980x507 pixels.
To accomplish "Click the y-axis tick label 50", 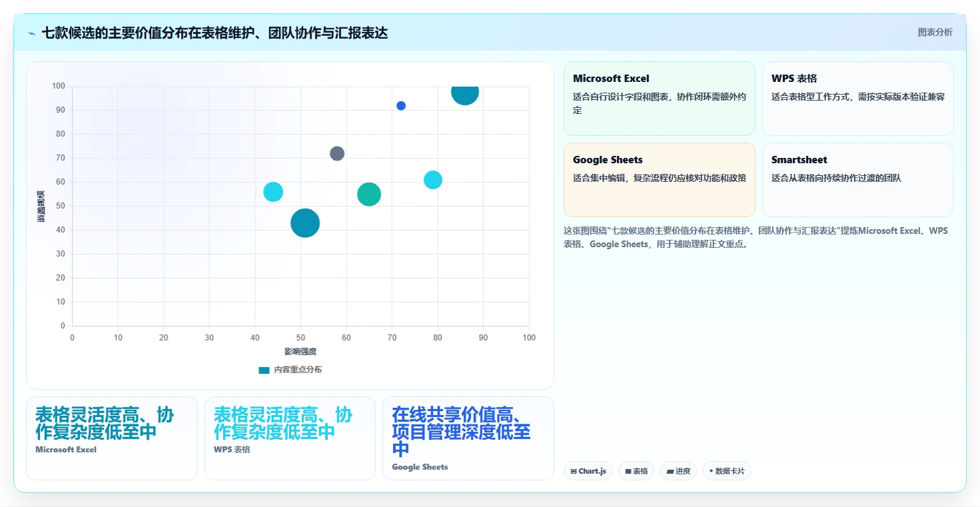I will coord(61,206).
